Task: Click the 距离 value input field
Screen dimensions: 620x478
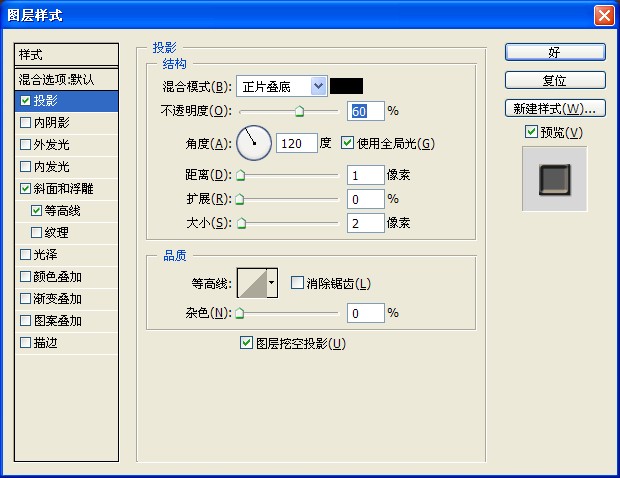Action: 366,175
